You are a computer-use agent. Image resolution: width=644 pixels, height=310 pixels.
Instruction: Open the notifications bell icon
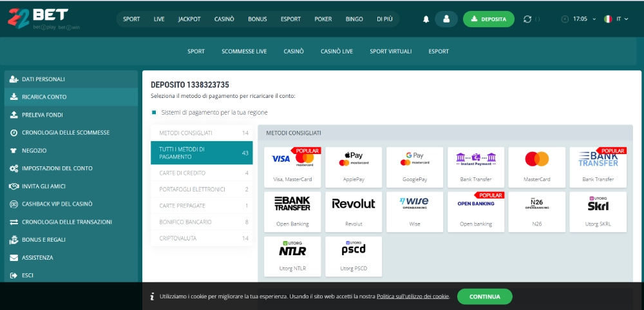tap(426, 19)
